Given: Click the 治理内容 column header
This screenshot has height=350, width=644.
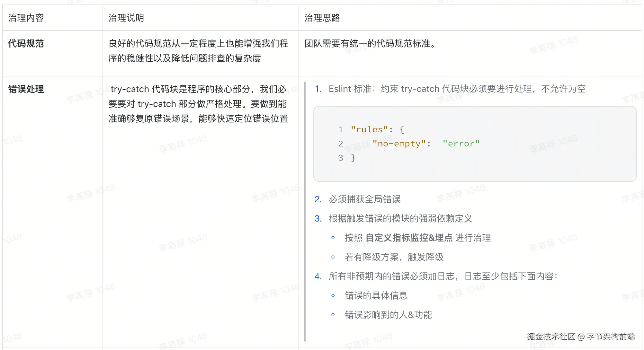Looking at the screenshot, I should (26, 18).
